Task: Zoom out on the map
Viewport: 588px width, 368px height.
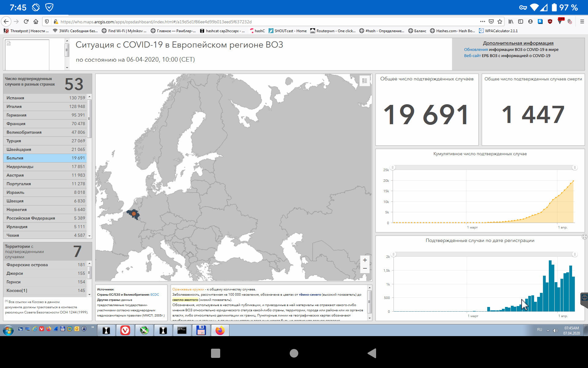Action: coord(365,268)
